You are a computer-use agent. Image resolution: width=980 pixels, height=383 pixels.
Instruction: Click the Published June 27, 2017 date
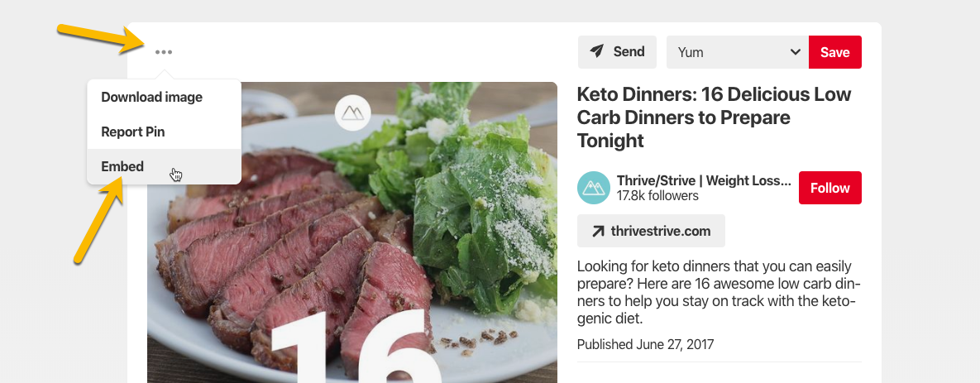(x=645, y=344)
